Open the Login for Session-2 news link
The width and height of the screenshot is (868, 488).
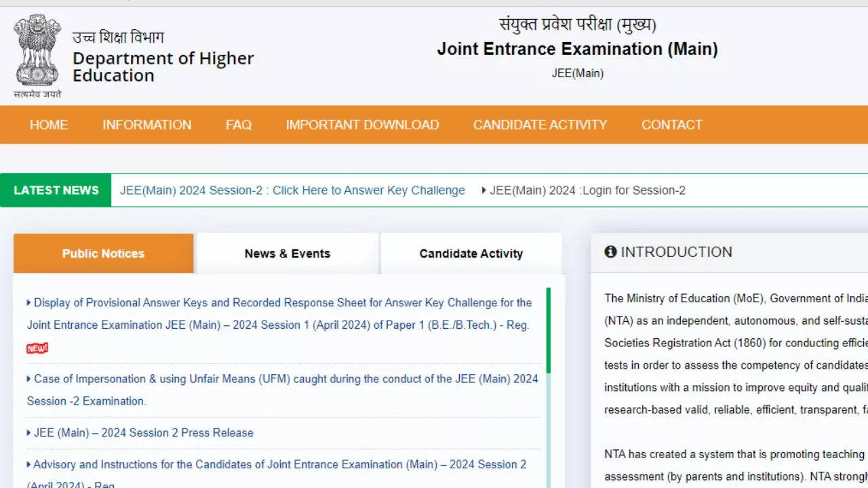tap(587, 190)
